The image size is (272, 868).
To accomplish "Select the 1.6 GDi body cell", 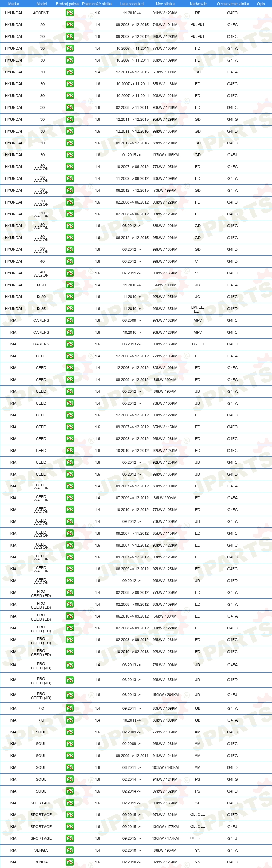I will click(198, 344).
